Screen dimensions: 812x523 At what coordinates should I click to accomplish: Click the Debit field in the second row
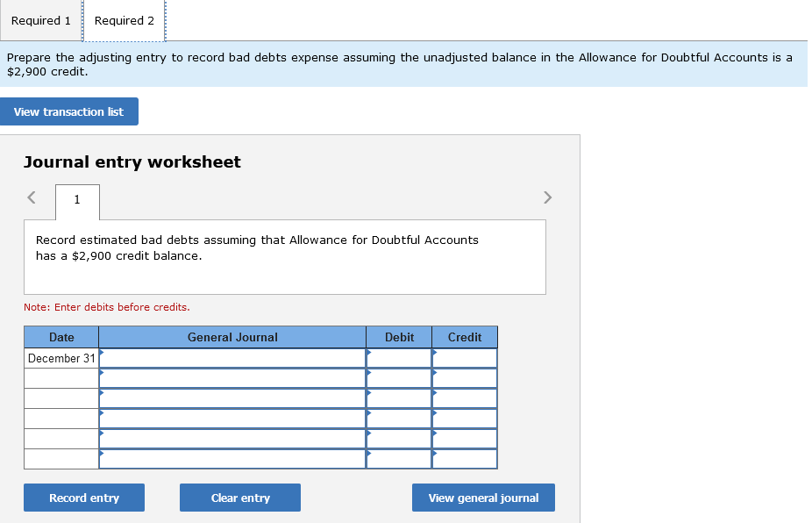click(399, 377)
